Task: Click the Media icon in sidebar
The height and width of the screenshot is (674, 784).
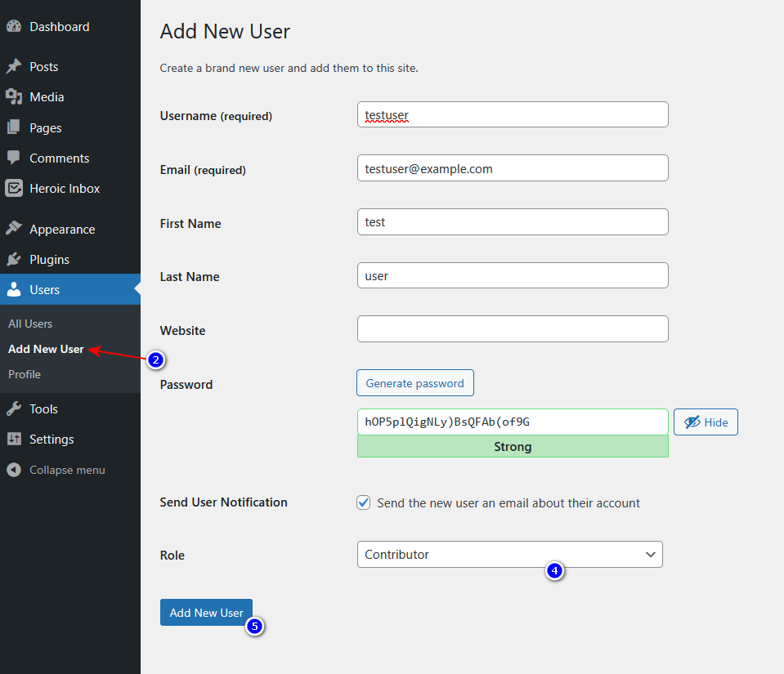Action: 14,97
